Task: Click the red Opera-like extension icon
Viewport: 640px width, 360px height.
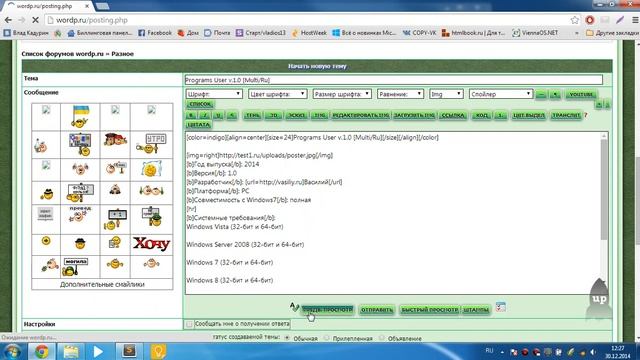Action: coord(589,20)
